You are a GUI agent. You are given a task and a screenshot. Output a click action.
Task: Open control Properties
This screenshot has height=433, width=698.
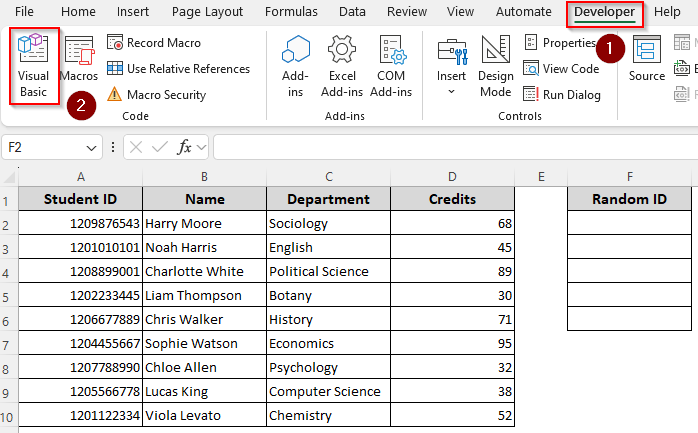pyautogui.click(x=560, y=43)
